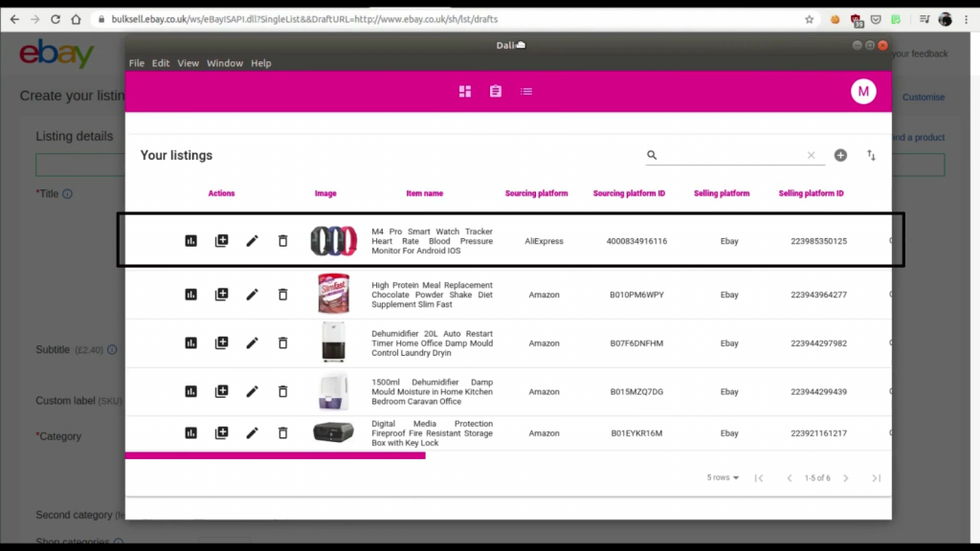
Task: Jump to the first page of listings
Action: point(759,478)
